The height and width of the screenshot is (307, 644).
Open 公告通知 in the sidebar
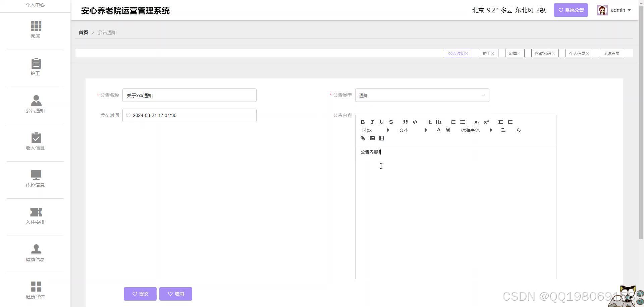pyautogui.click(x=35, y=105)
